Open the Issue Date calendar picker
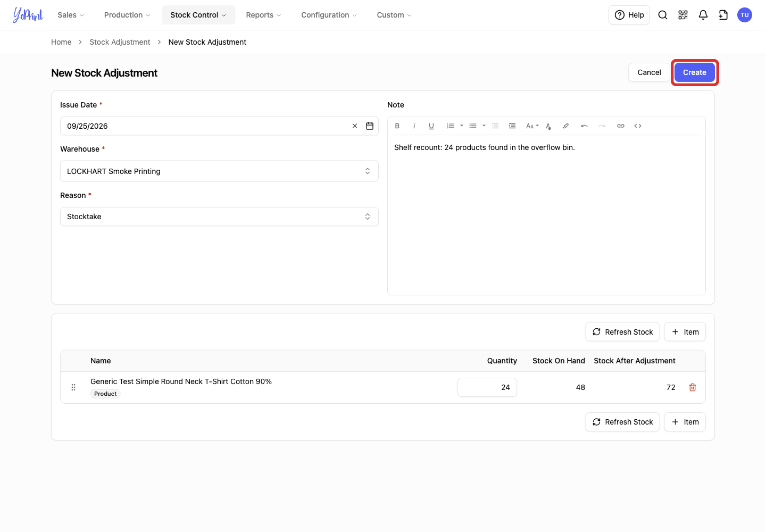The width and height of the screenshot is (766, 532). (370, 126)
